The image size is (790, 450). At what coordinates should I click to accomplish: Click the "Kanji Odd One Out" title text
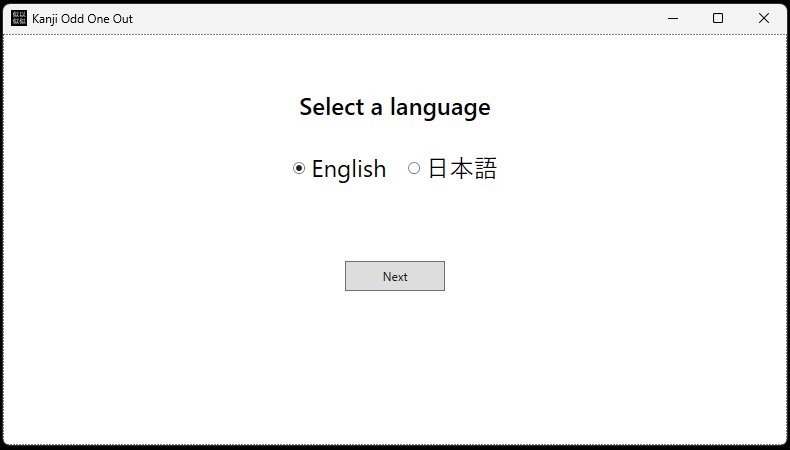(x=82, y=19)
